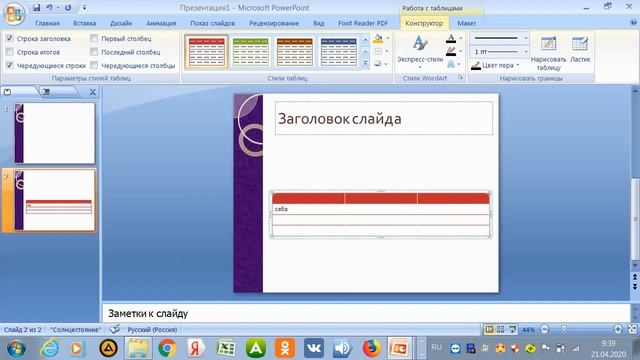Click zoom out minus button
The width and height of the screenshot is (640, 360).
(544, 329)
